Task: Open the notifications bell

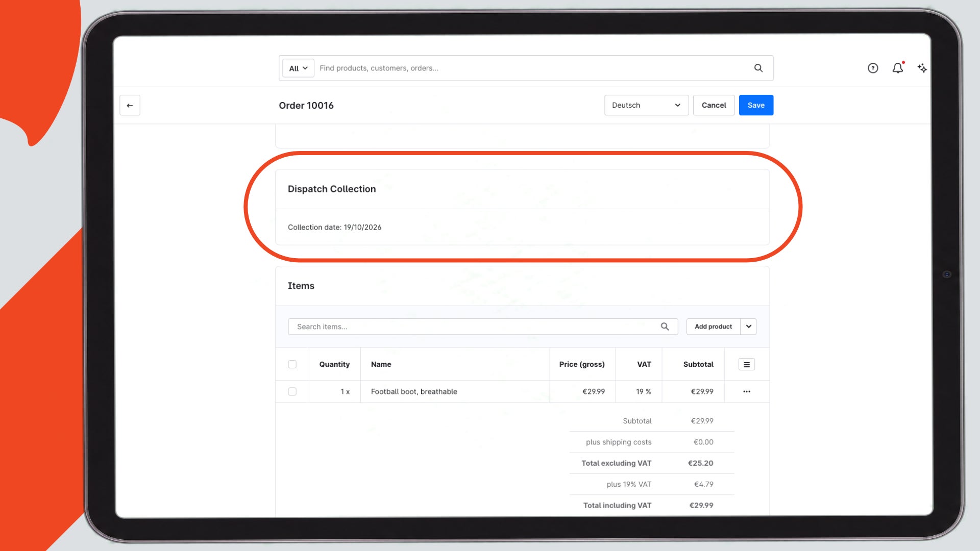Action: pyautogui.click(x=898, y=68)
